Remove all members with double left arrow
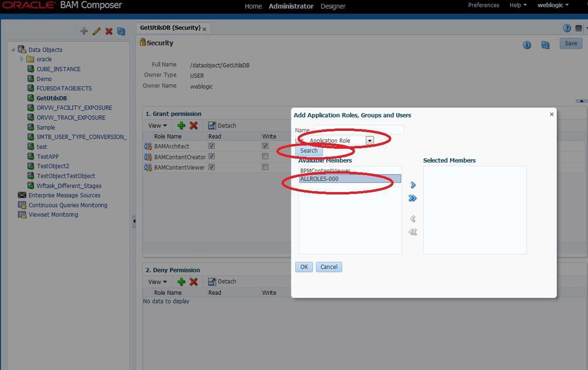This screenshot has width=588, height=370. [413, 232]
